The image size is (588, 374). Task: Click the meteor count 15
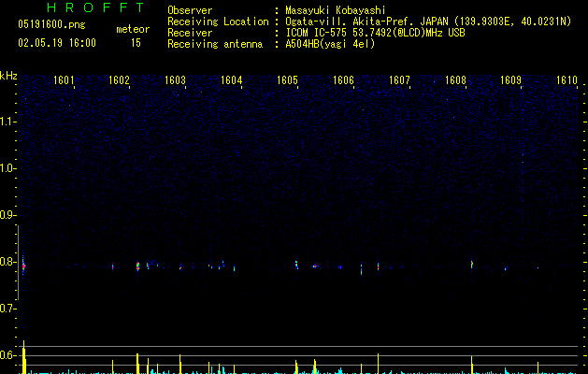[x=136, y=43]
